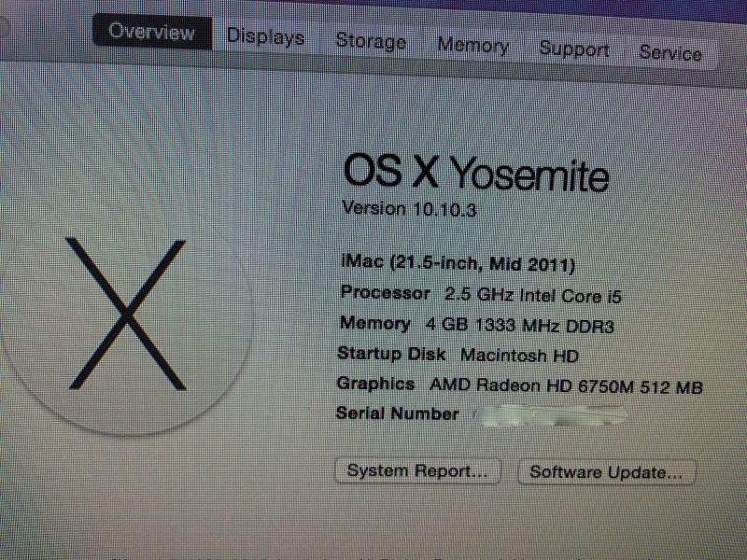Click the Macintosh HD startup disk value
Image resolution: width=747 pixels, height=560 pixels.
click(519, 356)
